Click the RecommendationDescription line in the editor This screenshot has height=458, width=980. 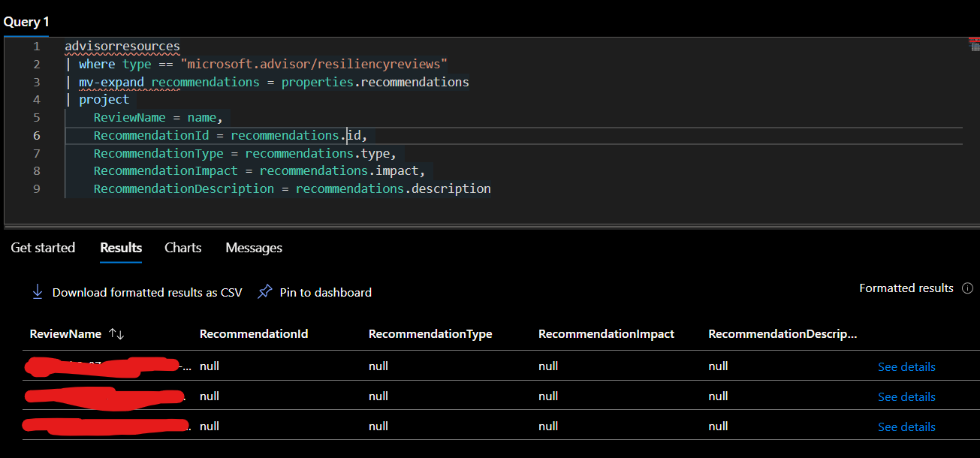292,189
